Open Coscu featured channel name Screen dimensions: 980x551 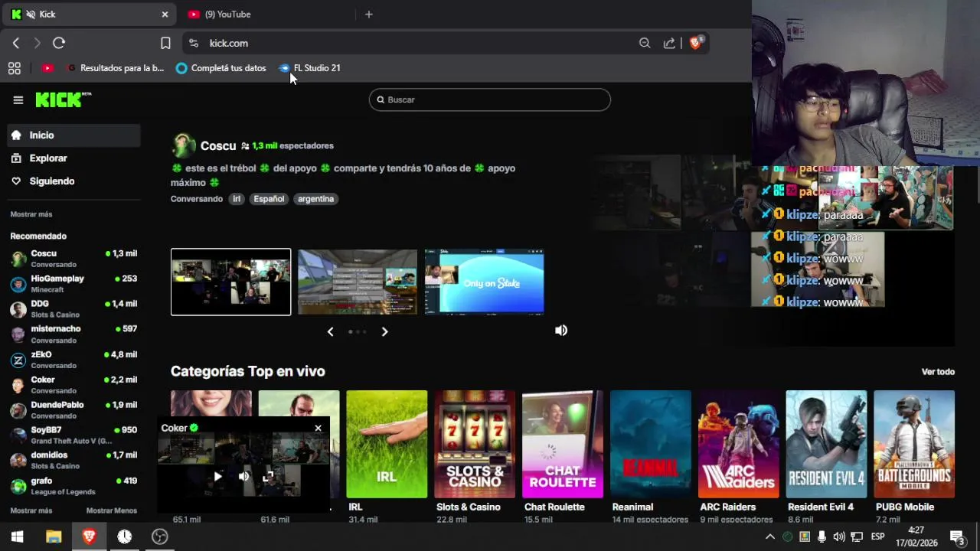point(218,145)
